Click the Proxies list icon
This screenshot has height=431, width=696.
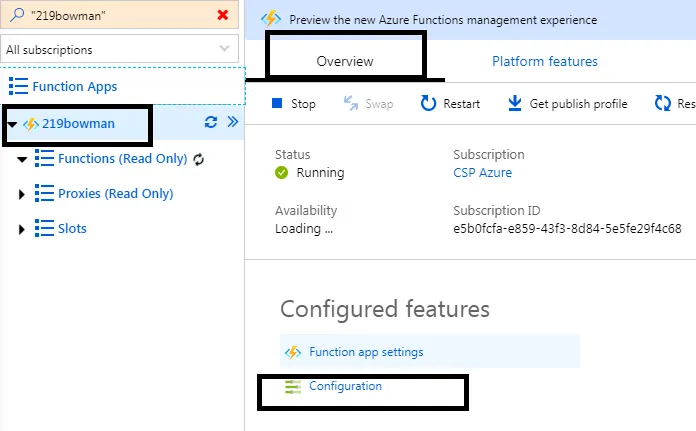44,193
